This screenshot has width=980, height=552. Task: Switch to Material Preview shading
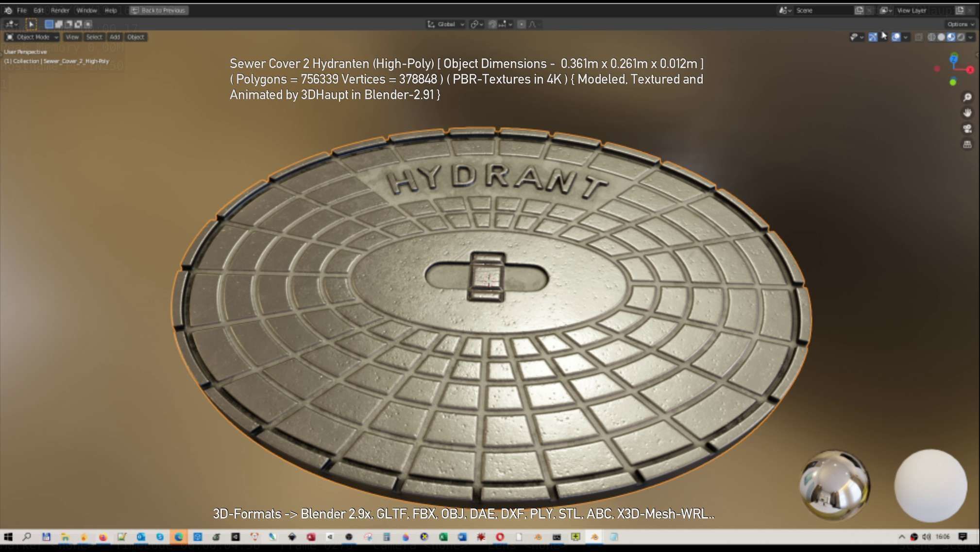tap(951, 37)
